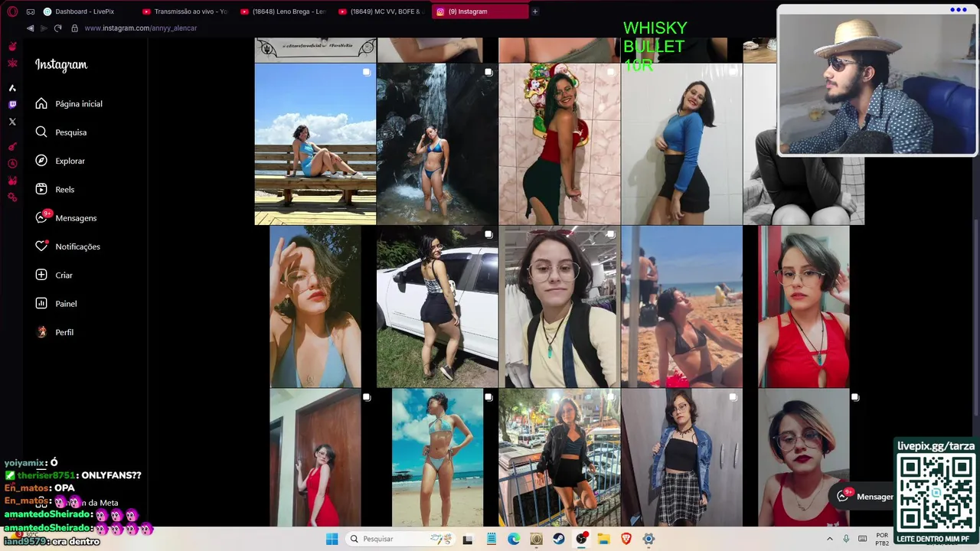
Task: Click the Perfil avatar icon
Action: click(x=41, y=332)
